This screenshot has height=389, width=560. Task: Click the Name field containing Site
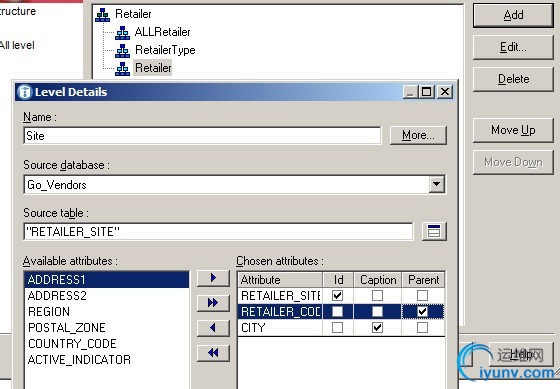[x=202, y=136]
